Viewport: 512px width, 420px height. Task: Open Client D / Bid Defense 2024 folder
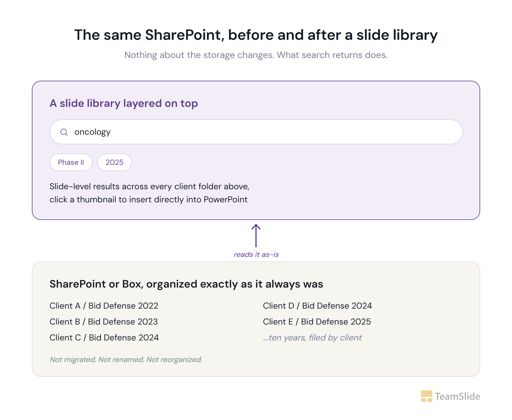(x=317, y=306)
